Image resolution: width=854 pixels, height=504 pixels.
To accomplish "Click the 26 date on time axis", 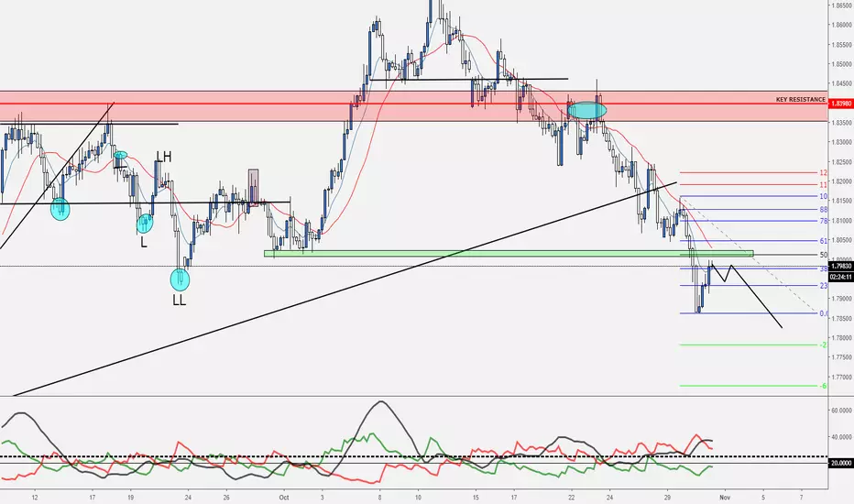I will coord(226,497).
